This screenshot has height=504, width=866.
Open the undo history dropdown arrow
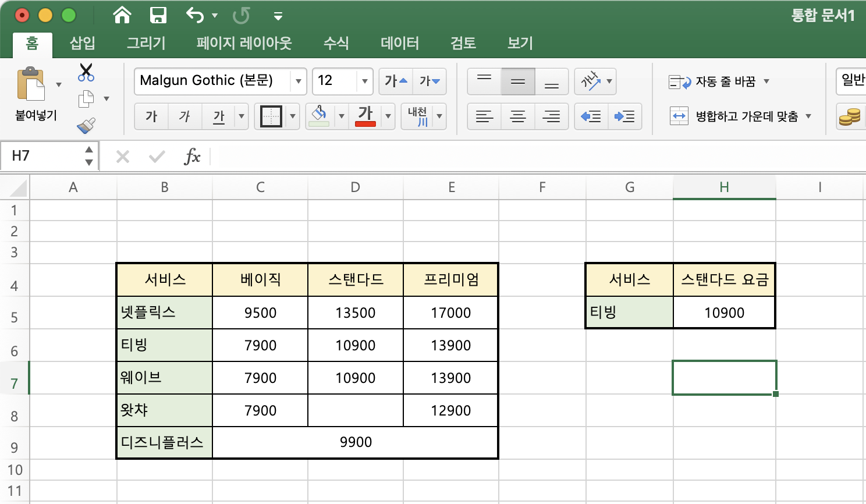point(215,16)
